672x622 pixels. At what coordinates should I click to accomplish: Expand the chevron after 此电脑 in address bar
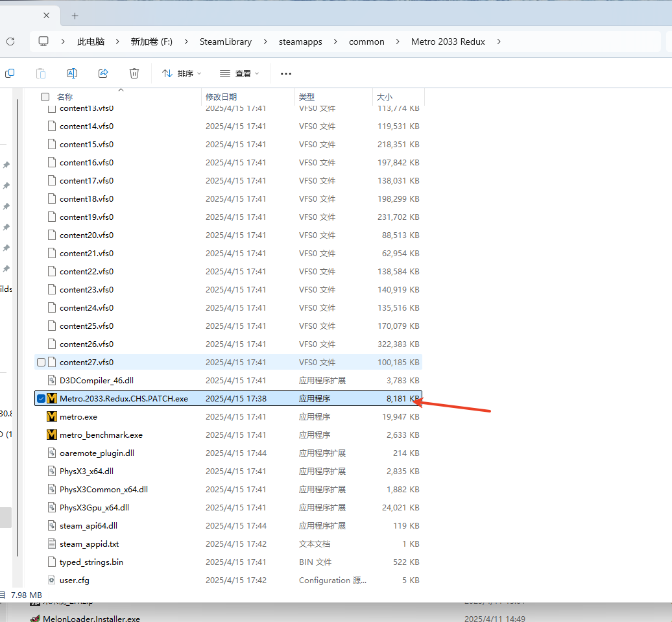tap(117, 42)
